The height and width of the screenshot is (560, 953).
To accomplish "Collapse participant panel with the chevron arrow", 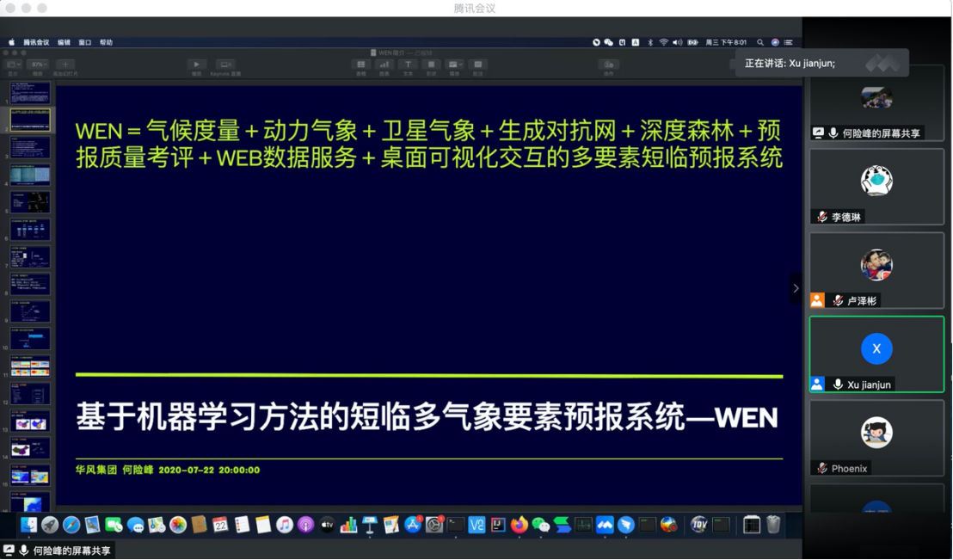I will [796, 288].
